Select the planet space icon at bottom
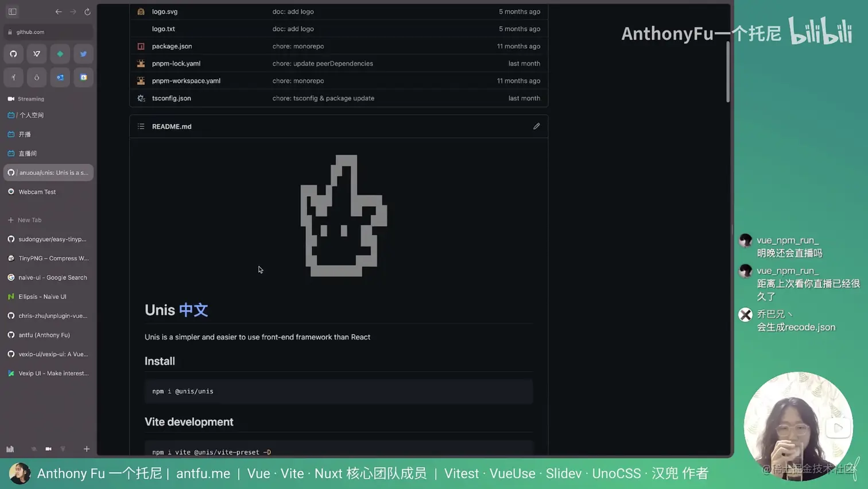 click(34, 449)
